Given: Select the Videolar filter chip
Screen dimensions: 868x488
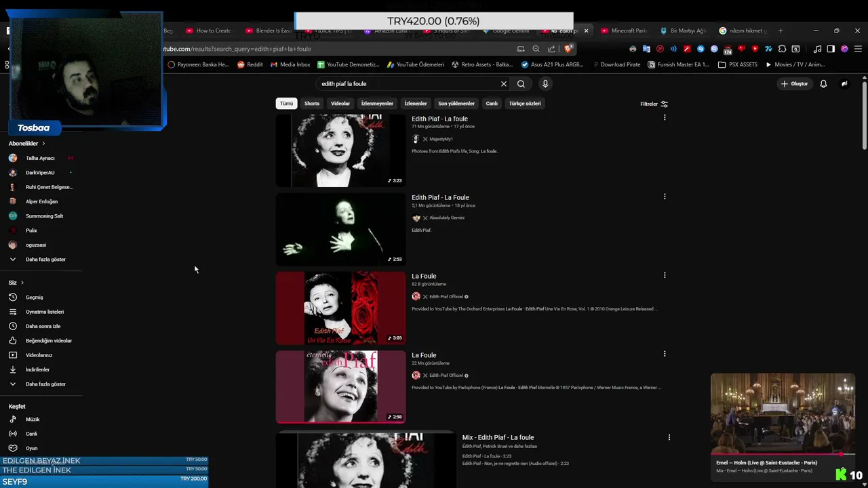Looking at the screenshot, I should (340, 104).
